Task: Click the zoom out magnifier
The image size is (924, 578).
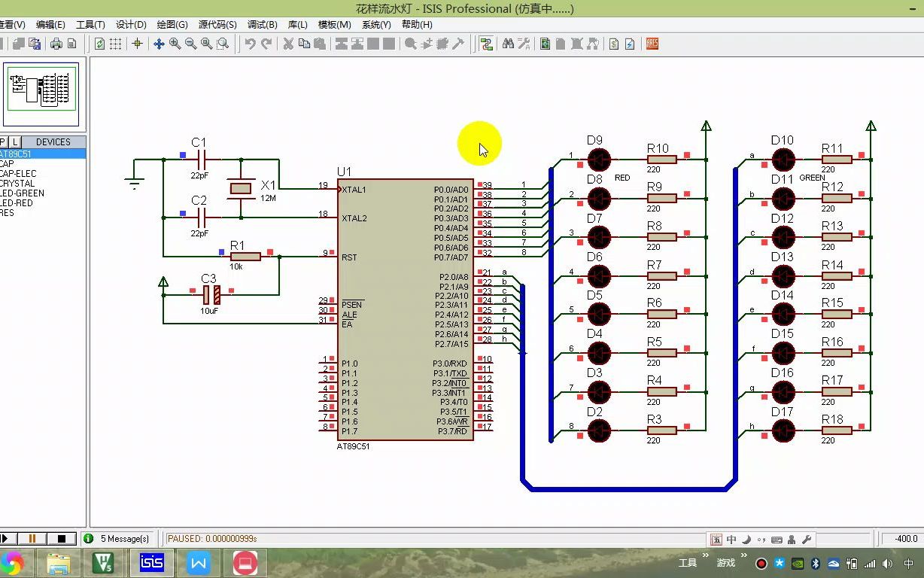Action: click(190, 44)
